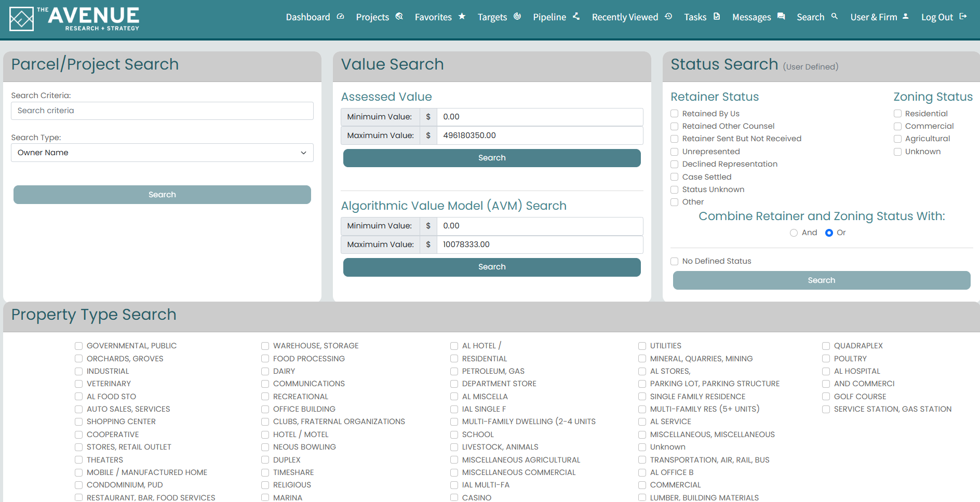Viewport: 980px width, 502px height.
Task: Edit the AVM minimum value field
Action: [540, 226]
